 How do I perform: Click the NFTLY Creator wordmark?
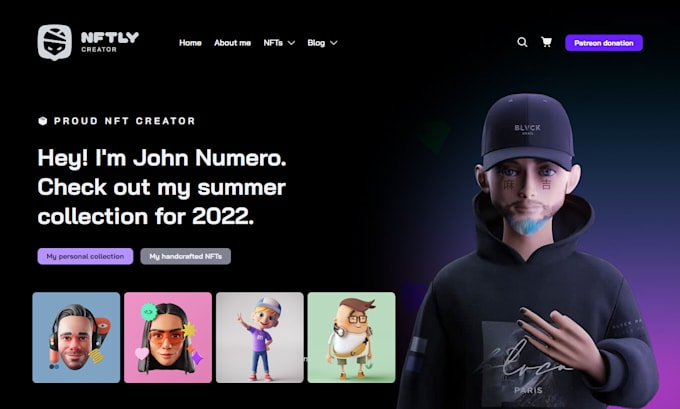coord(110,42)
